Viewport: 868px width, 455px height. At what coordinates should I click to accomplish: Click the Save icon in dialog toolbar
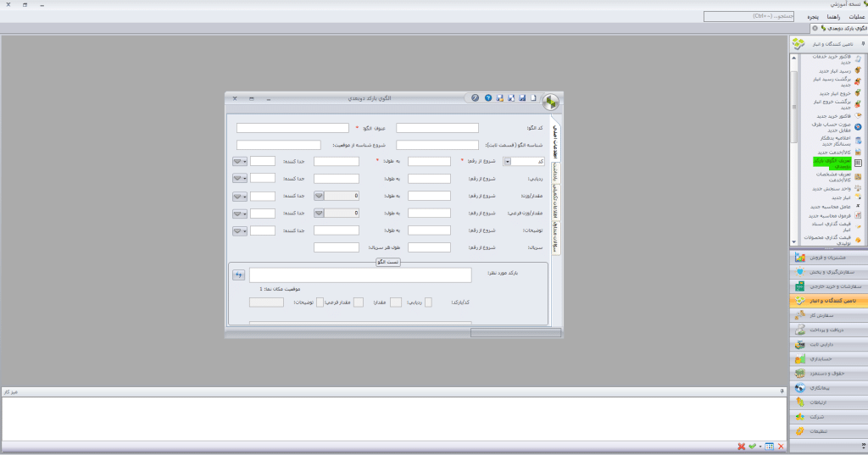(522, 98)
